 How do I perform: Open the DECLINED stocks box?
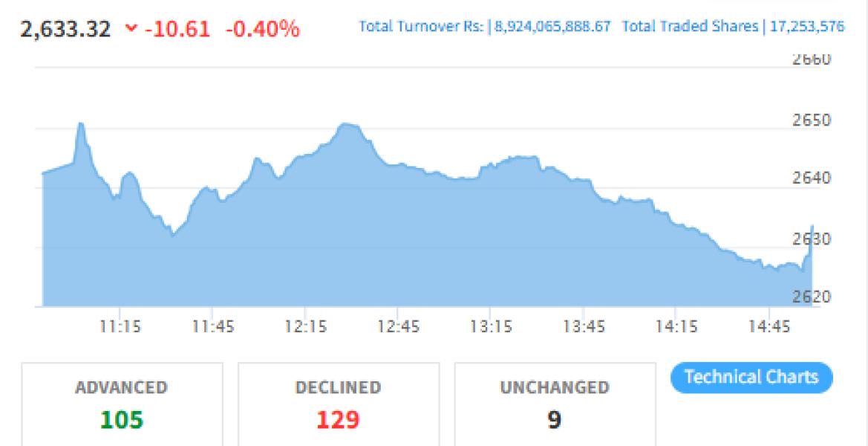pyautogui.click(x=338, y=404)
